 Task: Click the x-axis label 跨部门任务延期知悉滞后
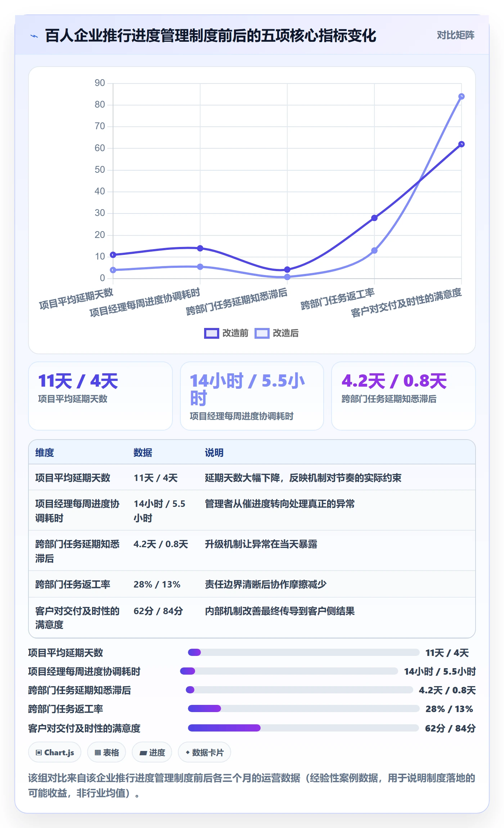coord(237,302)
